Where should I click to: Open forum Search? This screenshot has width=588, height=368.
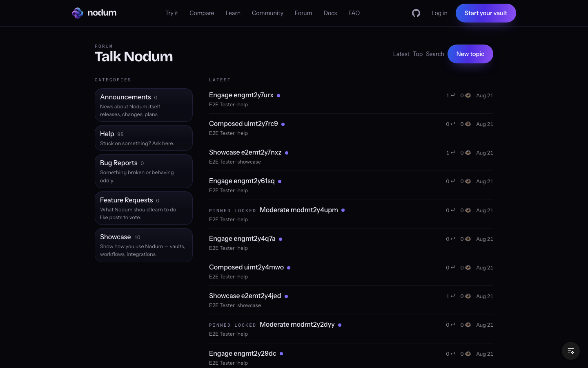[x=435, y=54]
